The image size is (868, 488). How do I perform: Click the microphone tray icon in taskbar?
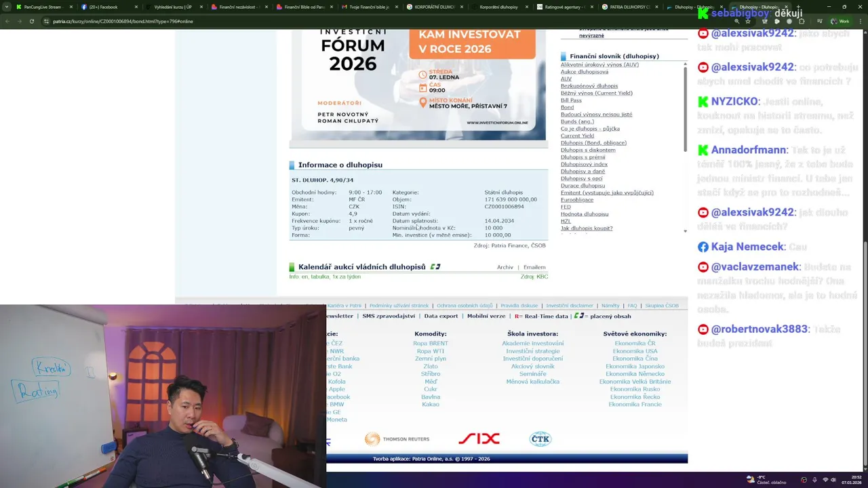coord(814,480)
